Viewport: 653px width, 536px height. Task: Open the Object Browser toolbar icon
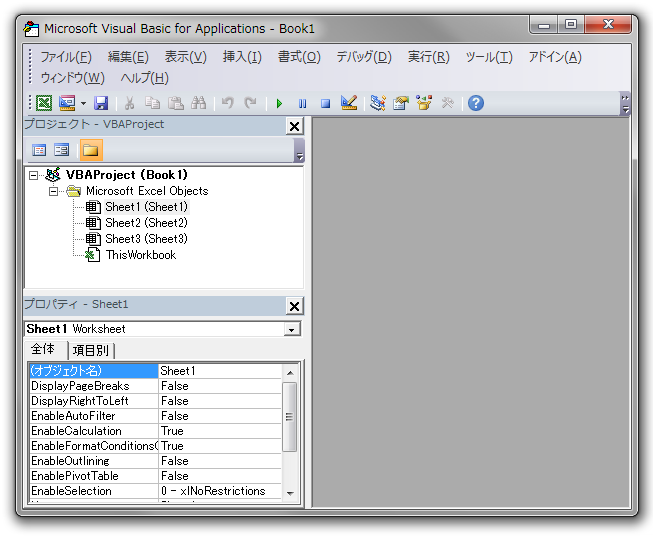(424, 103)
